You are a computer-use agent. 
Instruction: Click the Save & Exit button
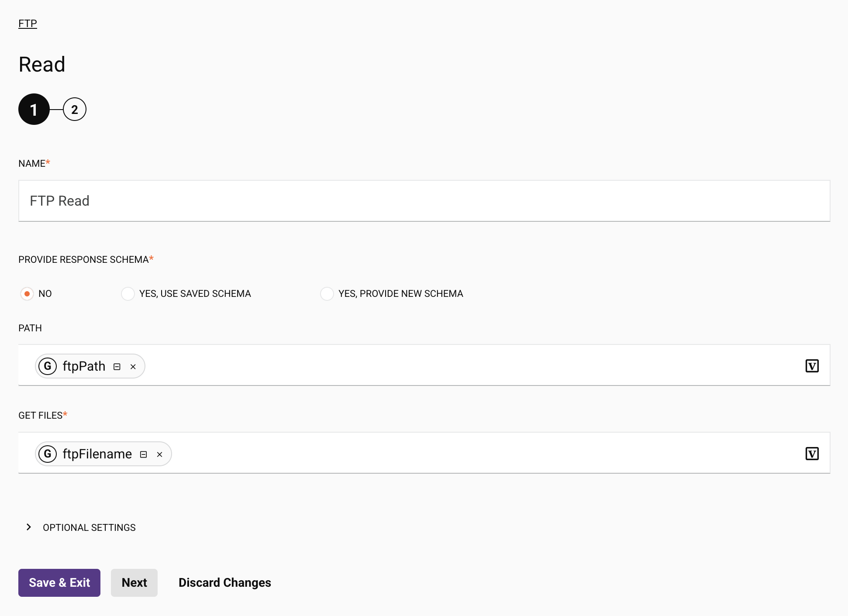pyautogui.click(x=59, y=583)
